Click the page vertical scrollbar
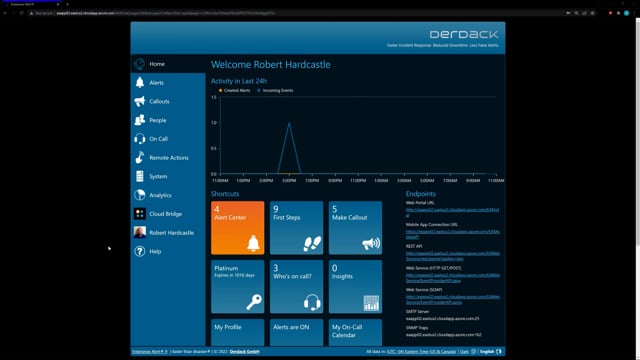640x360 pixels. point(637,131)
